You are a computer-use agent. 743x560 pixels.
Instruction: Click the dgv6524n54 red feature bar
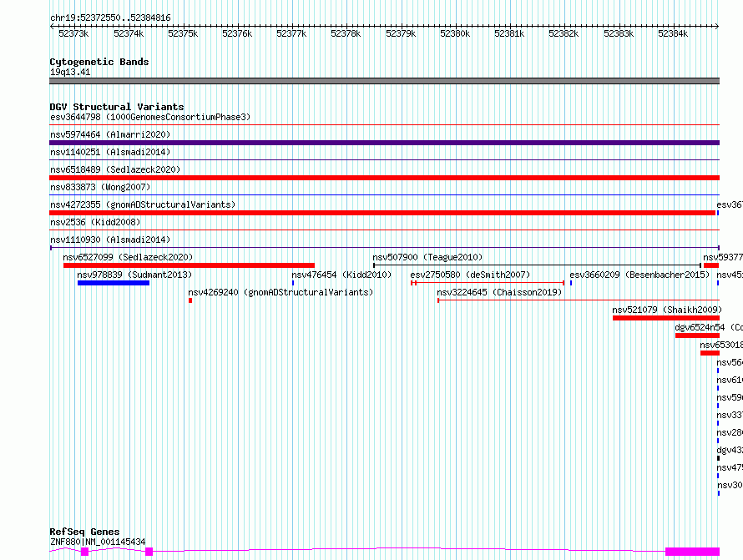pos(698,335)
